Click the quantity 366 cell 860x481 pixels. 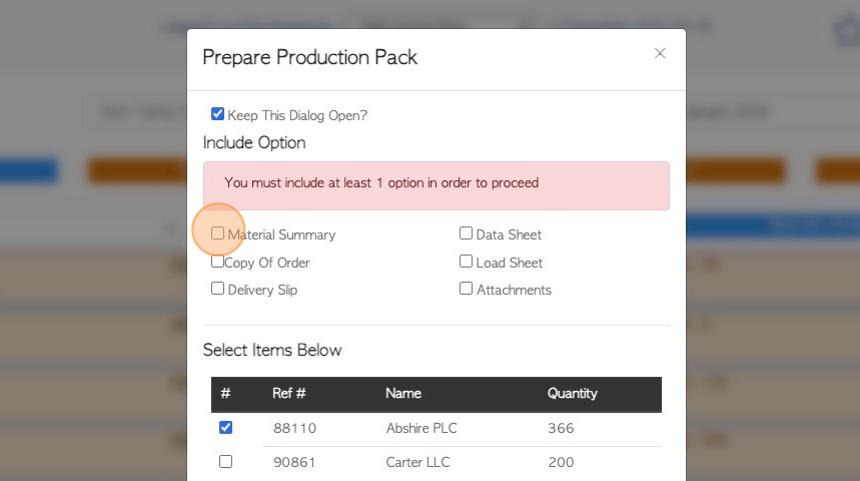561,428
